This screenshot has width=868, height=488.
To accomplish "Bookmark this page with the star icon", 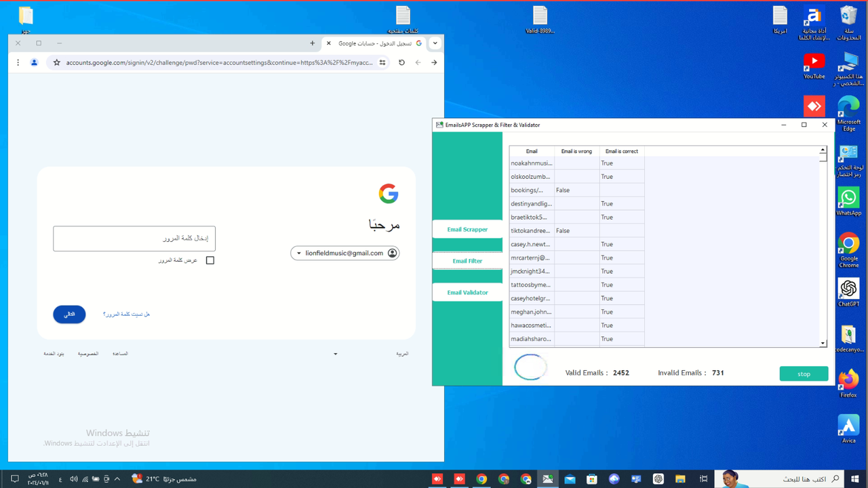I will 57,62.
